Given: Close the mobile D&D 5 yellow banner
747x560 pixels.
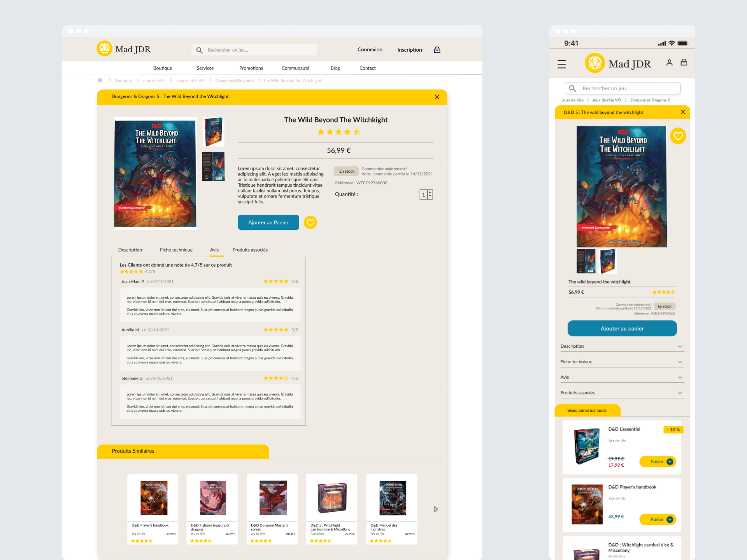Looking at the screenshot, I should [683, 112].
